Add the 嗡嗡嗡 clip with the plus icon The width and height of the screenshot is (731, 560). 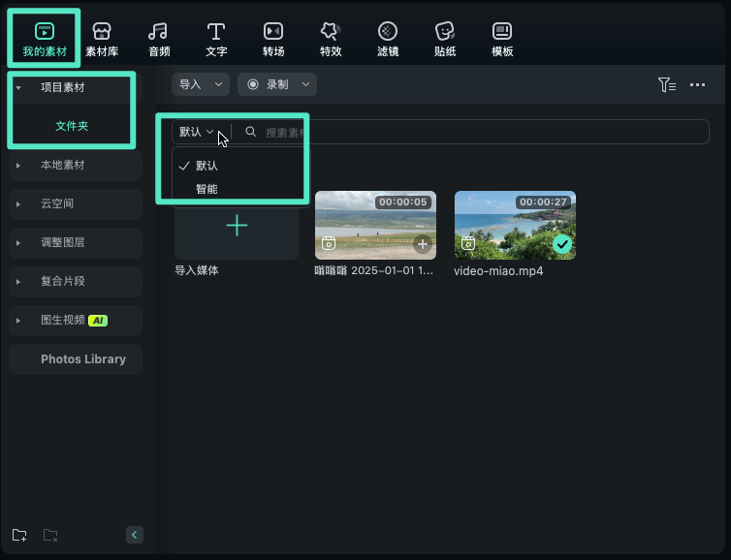tap(423, 244)
